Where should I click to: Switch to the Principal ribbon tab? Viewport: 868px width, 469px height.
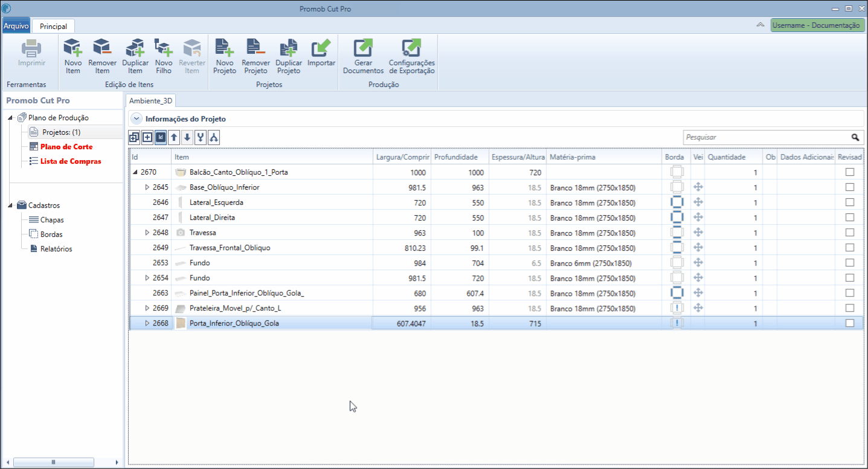[x=53, y=26]
